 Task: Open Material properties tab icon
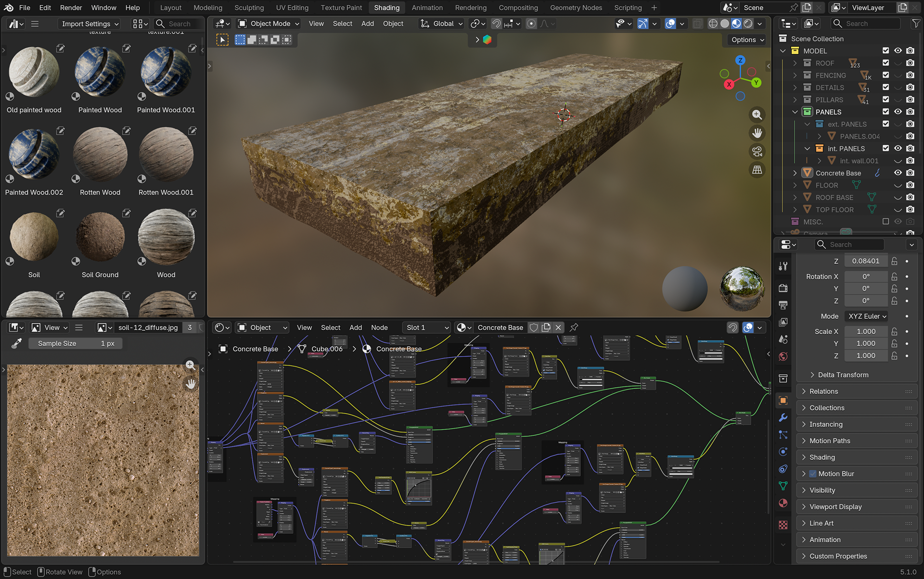click(x=783, y=503)
